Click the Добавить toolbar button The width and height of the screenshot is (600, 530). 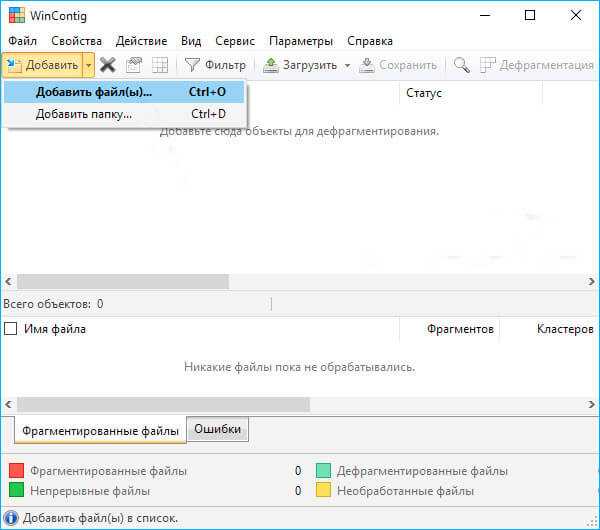coord(43,65)
